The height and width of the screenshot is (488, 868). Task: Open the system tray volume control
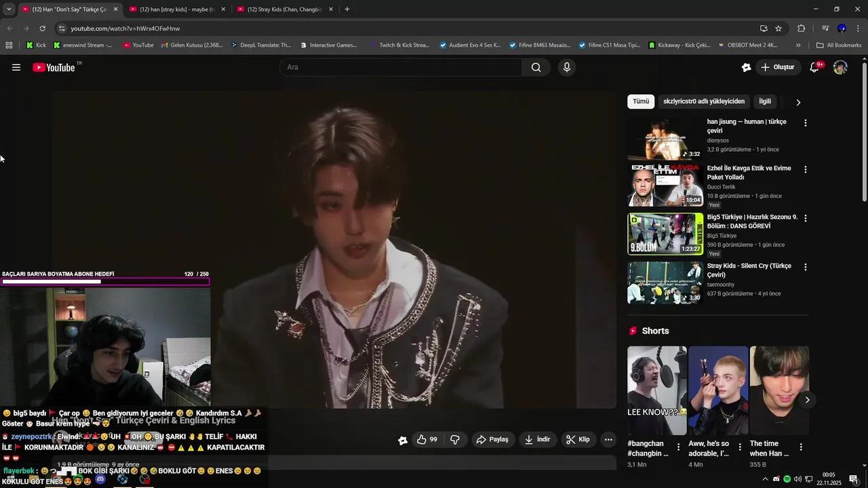(x=797, y=479)
